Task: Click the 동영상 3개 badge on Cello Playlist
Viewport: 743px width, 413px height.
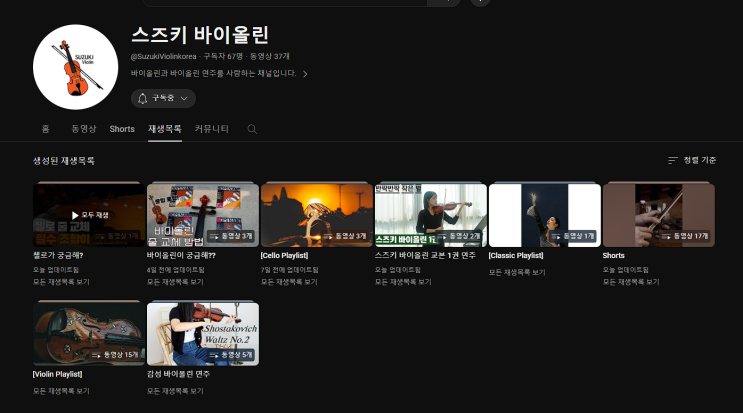Action: pyautogui.click(x=345, y=236)
